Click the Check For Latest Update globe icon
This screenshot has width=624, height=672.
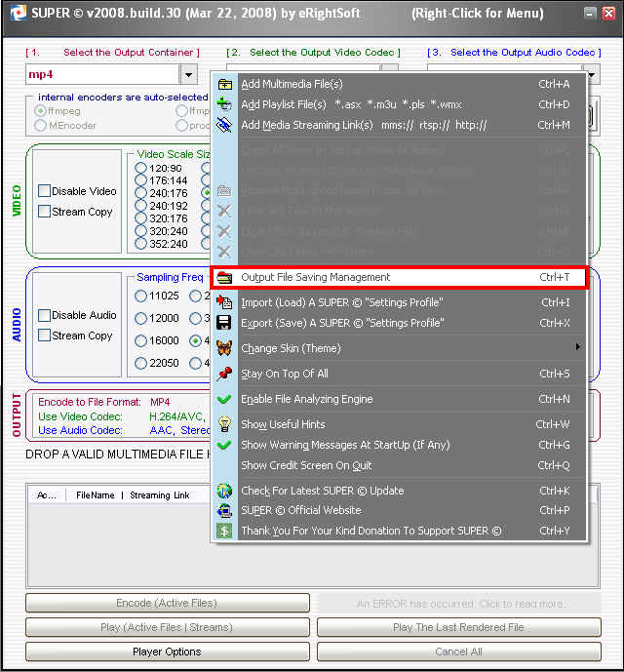(224, 491)
